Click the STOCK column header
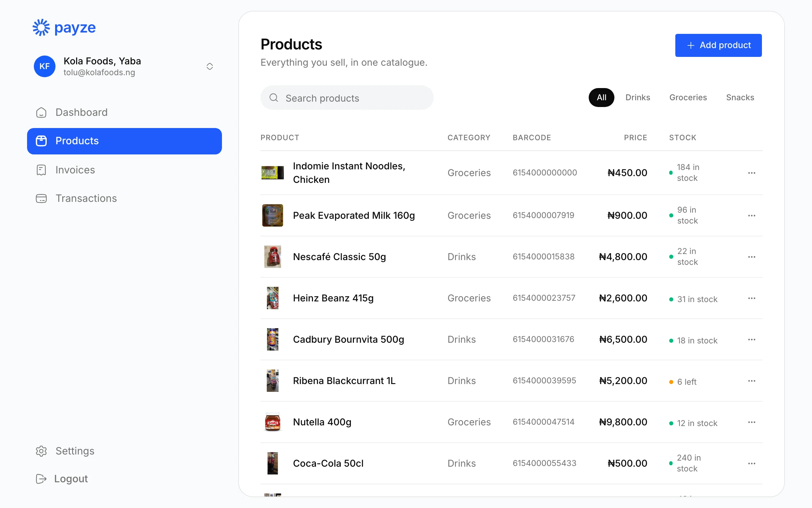812x508 pixels. tap(683, 138)
